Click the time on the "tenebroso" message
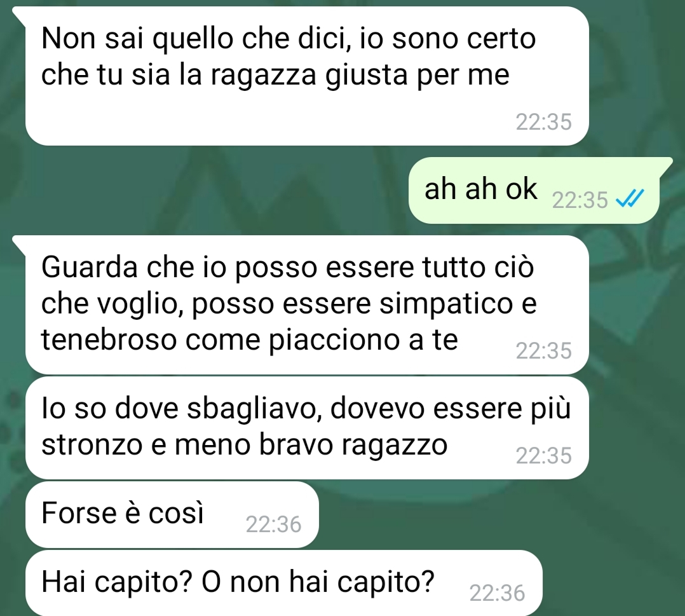 (x=543, y=351)
